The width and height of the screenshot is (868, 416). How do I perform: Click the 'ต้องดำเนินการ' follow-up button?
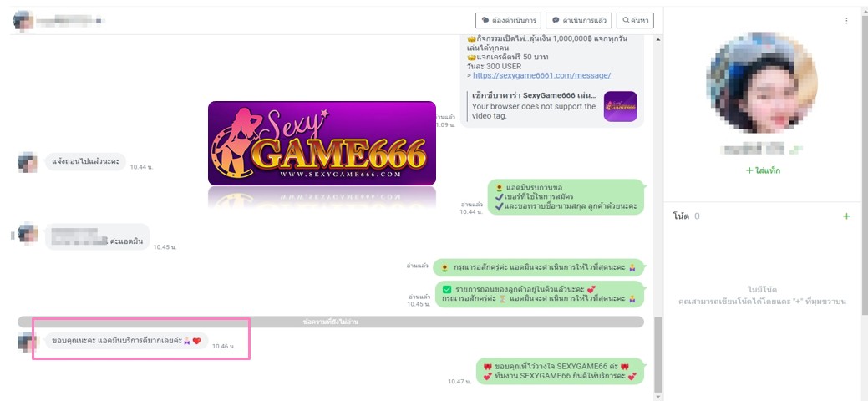pos(508,20)
